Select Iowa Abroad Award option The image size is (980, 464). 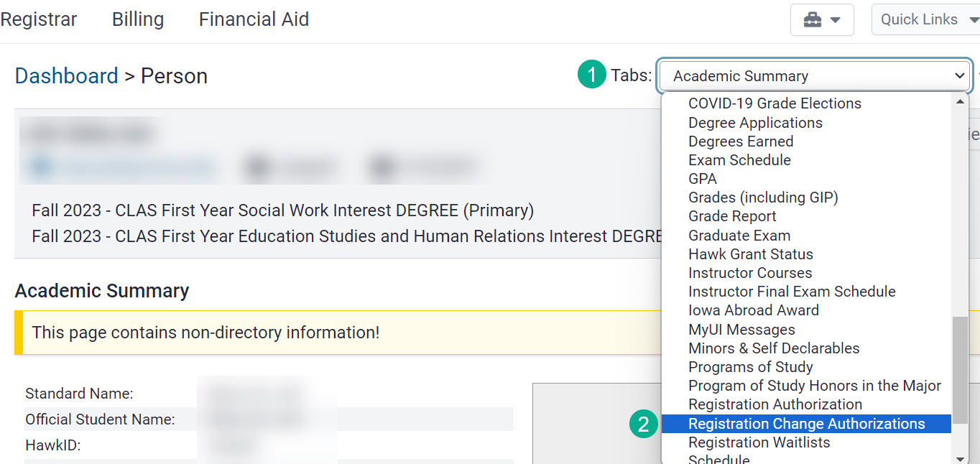753,310
